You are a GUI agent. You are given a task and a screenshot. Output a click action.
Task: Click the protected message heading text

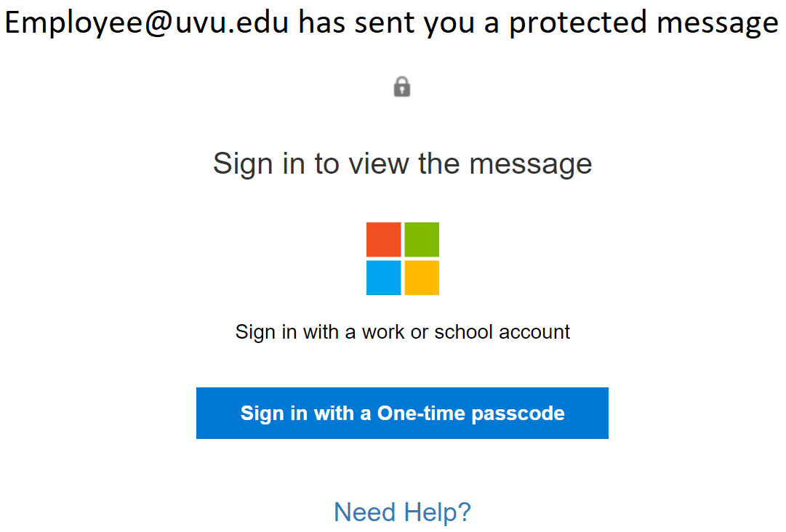pos(393,22)
